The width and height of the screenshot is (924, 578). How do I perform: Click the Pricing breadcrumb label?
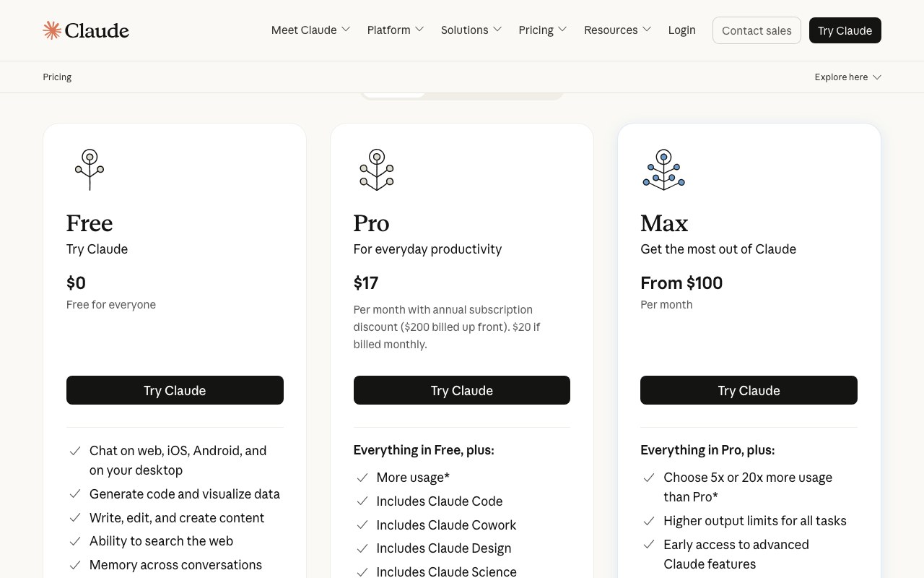click(x=57, y=77)
